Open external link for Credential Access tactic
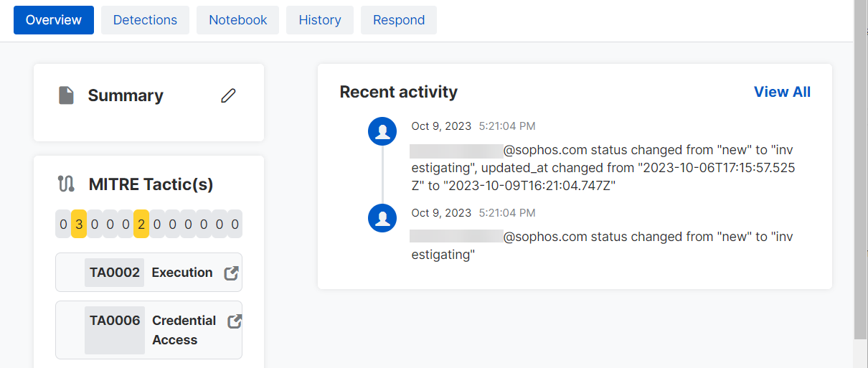 [x=234, y=321]
